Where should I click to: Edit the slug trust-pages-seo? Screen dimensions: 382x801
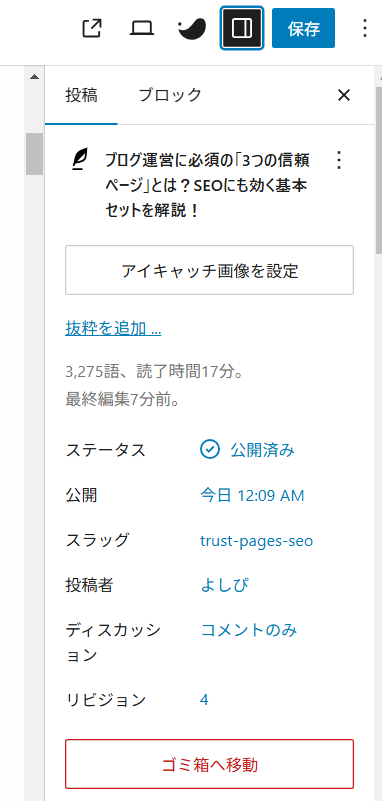tap(256, 540)
